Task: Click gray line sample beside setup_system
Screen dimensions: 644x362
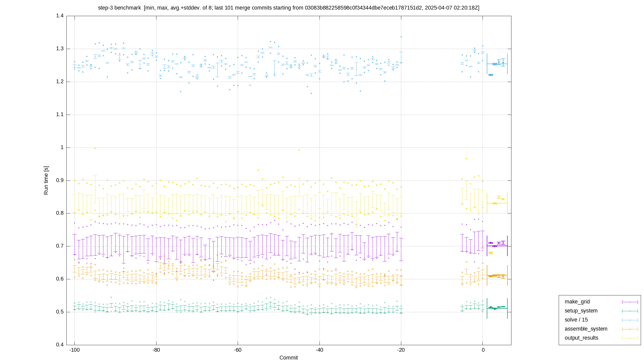Action: (630, 311)
